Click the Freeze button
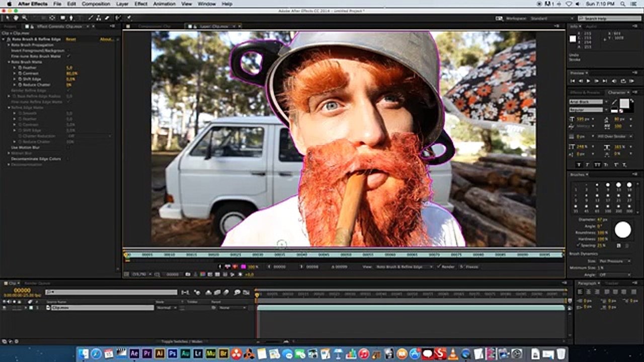The height and width of the screenshot is (362, 644). [468, 266]
